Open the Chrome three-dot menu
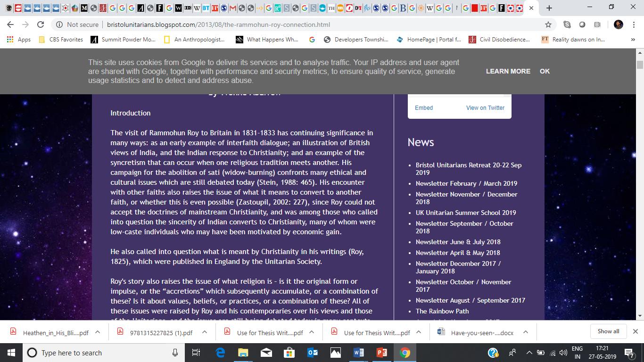This screenshot has width=644, height=362. (633, 25)
